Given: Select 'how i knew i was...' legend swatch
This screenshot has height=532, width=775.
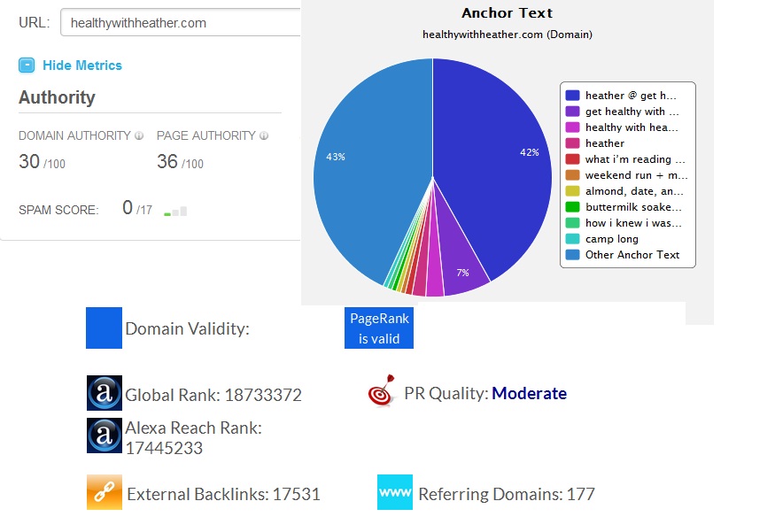Looking at the screenshot, I should [572, 223].
